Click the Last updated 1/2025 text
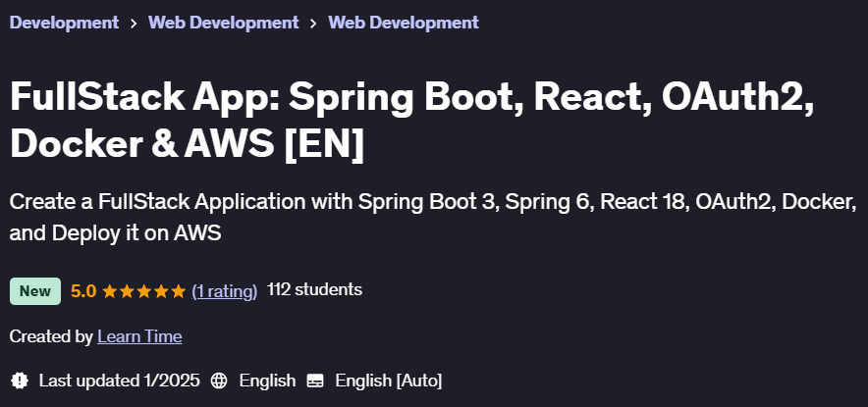868x407 pixels. coord(119,381)
